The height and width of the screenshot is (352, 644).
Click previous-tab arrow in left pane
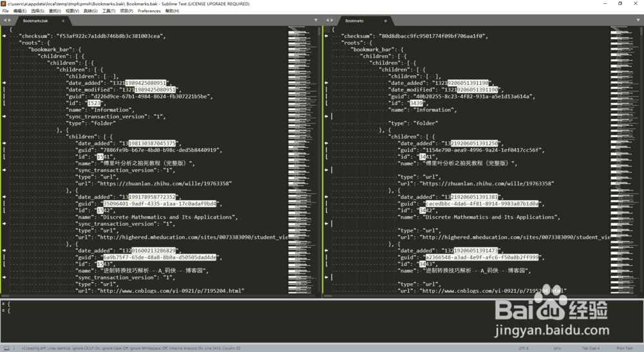tap(5, 20)
